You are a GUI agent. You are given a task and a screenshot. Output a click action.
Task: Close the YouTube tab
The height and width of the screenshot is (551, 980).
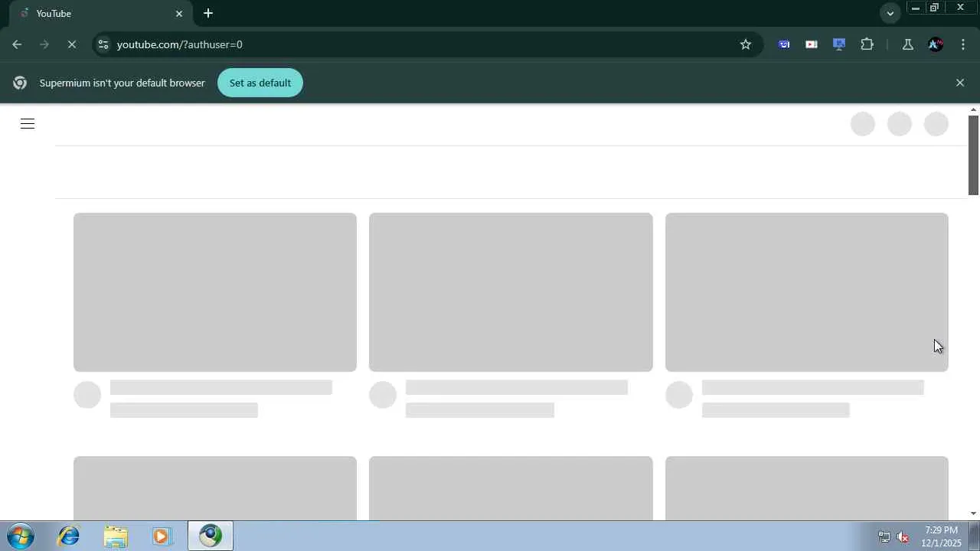click(x=179, y=14)
